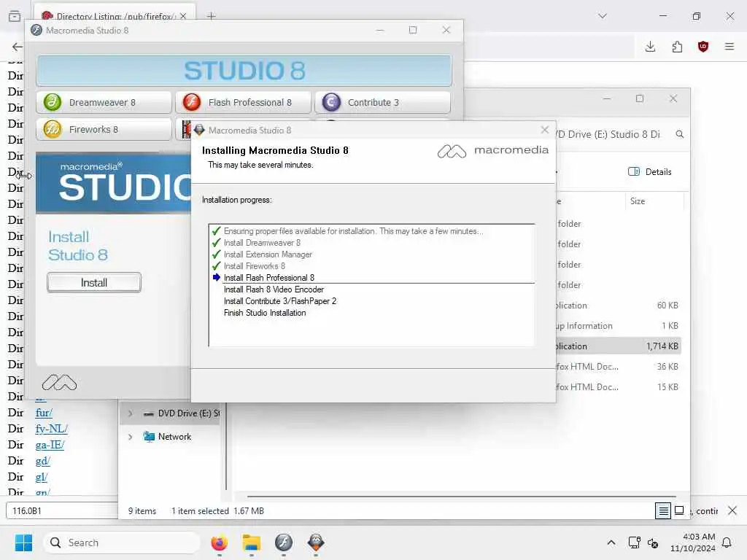This screenshot has width=747, height=560.
Task: Click the Firefox downloads icon
Action: point(650,47)
